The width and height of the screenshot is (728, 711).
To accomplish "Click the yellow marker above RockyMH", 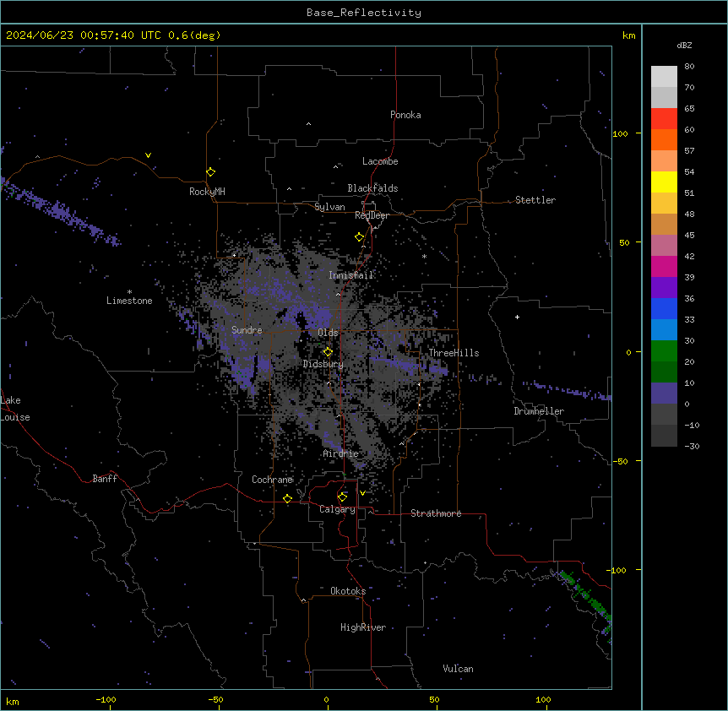I will pyautogui.click(x=211, y=172).
